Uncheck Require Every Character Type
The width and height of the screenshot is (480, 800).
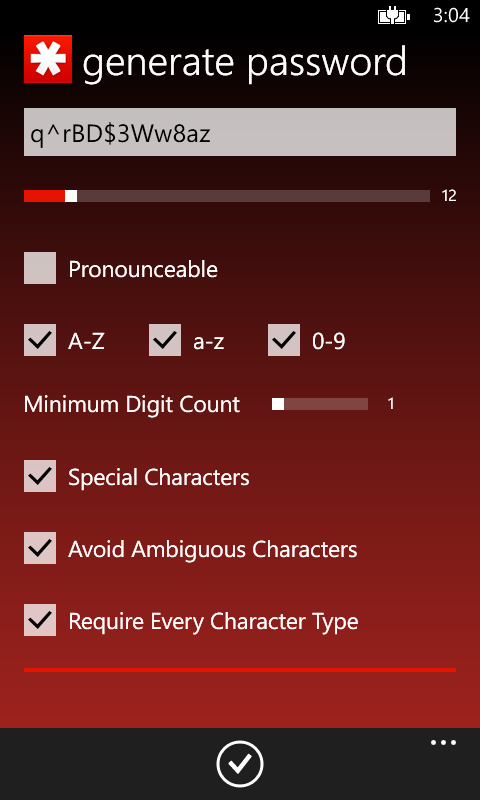click(x=40, y=620)
